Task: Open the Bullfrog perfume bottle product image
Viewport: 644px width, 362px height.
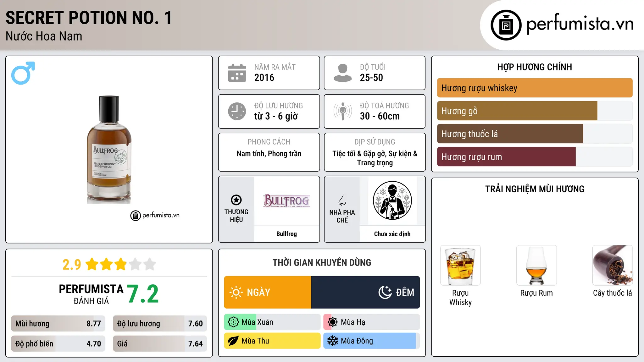Action: pos(109,149)
